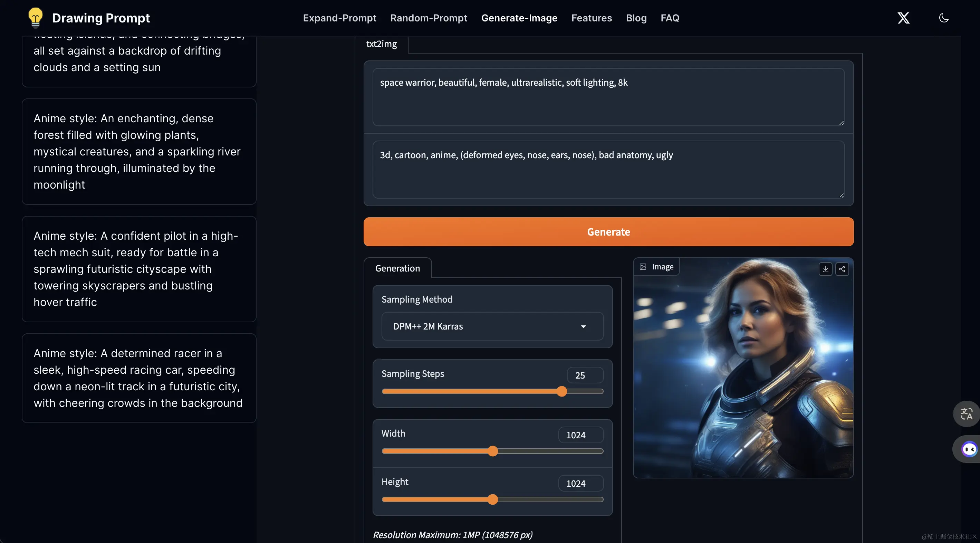Download the generated image
This screenshot has height=543, width=980.
point(825,269)
